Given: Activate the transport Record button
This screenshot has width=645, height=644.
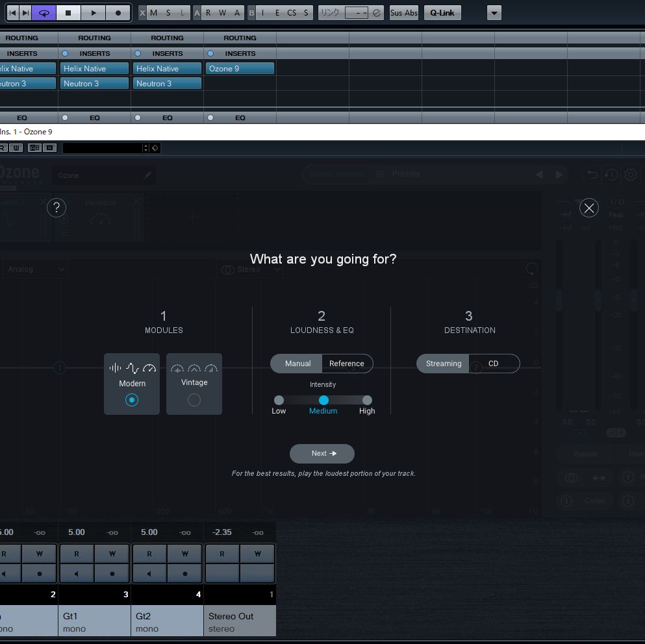Looking at the screenshot, I should (x=118, y=13).
